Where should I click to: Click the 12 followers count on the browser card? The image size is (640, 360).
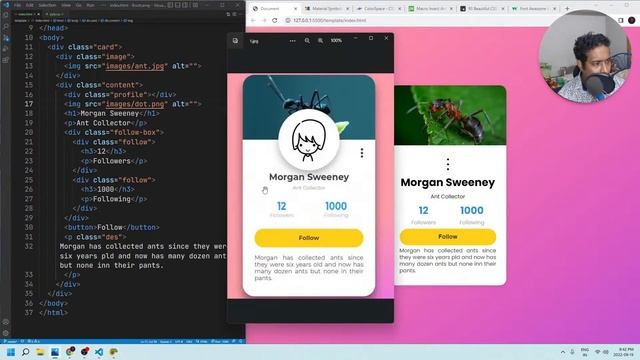423,211
